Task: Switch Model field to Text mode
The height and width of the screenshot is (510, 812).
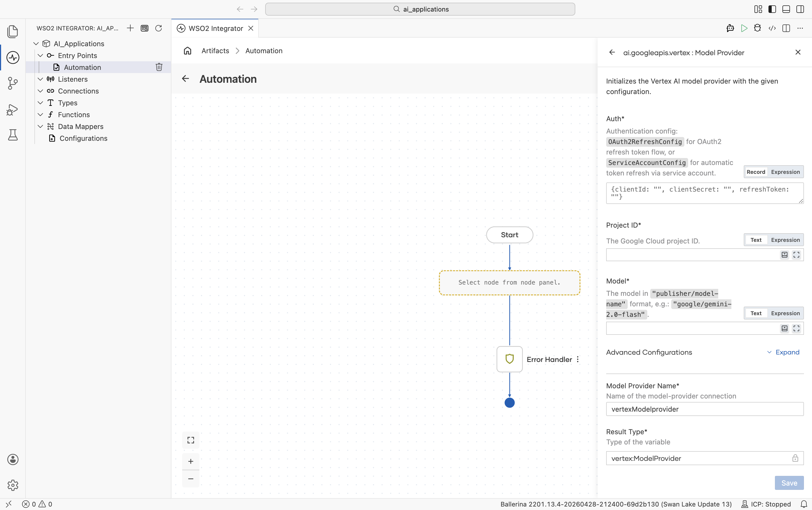Action: (756, 313)
